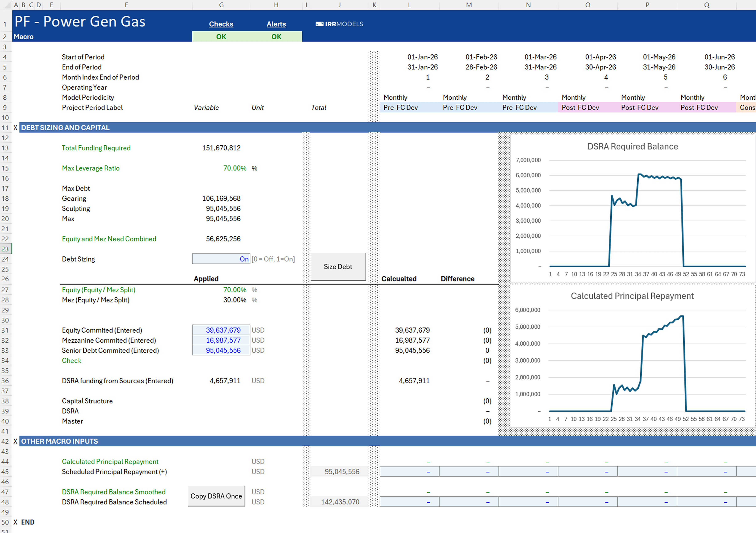This screenshot has width=756, height=533.
Task: Click the END row X marker
Action: (15, 522)
